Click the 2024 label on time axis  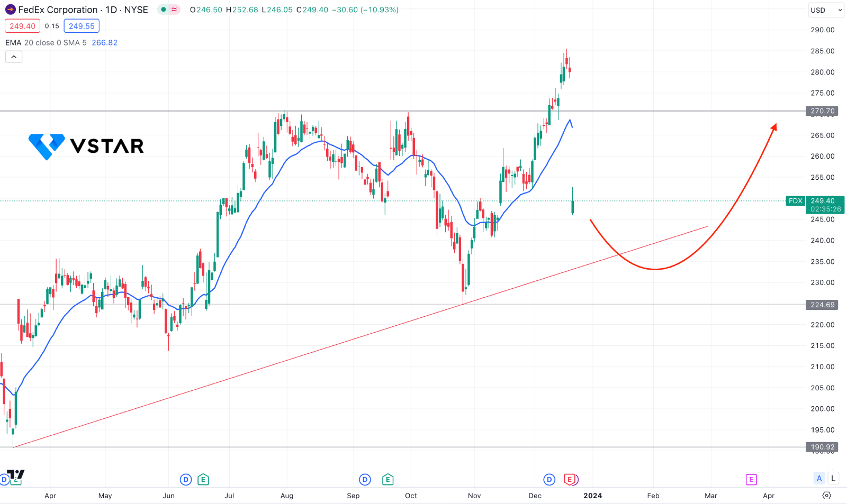593,496
